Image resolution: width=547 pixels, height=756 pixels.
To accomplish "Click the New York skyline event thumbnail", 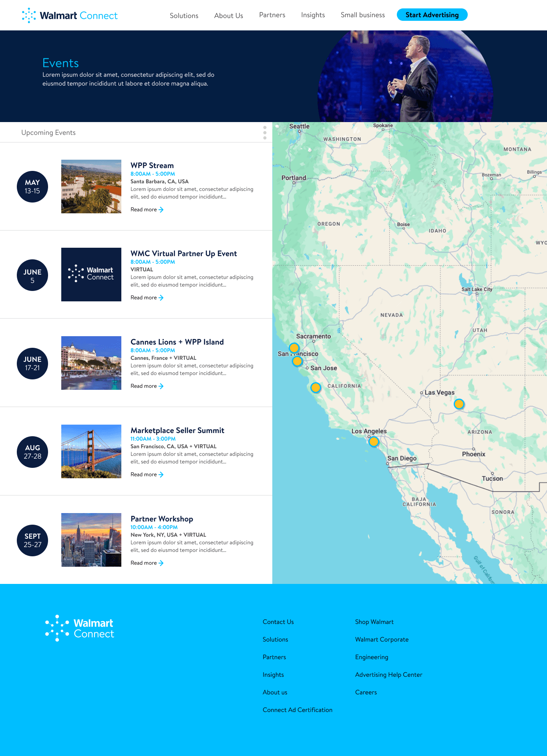I will 91,540.
